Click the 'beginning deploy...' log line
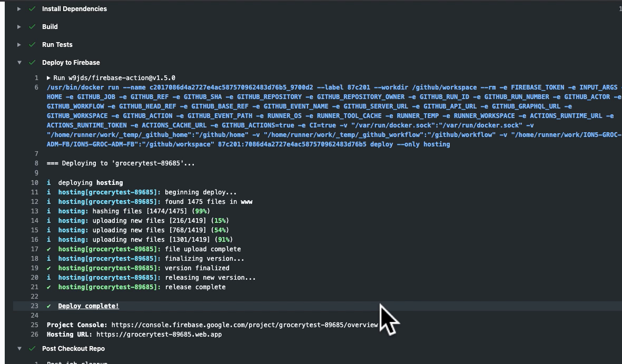 [x=201, y=192]
